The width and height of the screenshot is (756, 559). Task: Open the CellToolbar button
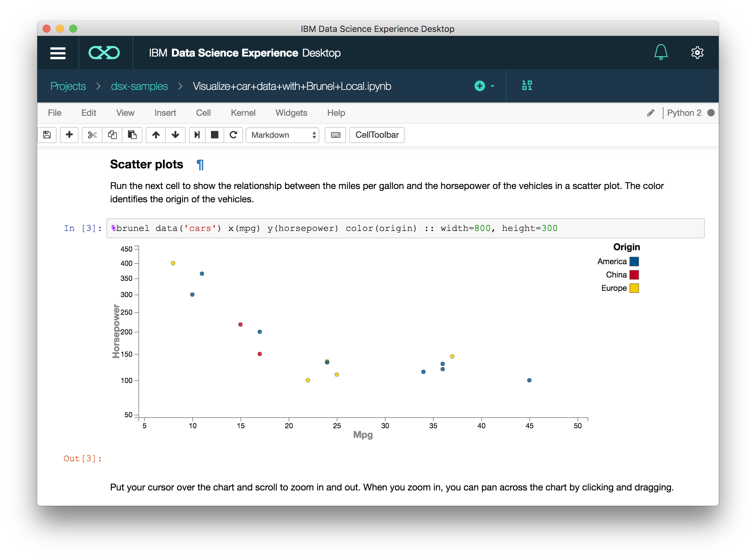[377, 135]
